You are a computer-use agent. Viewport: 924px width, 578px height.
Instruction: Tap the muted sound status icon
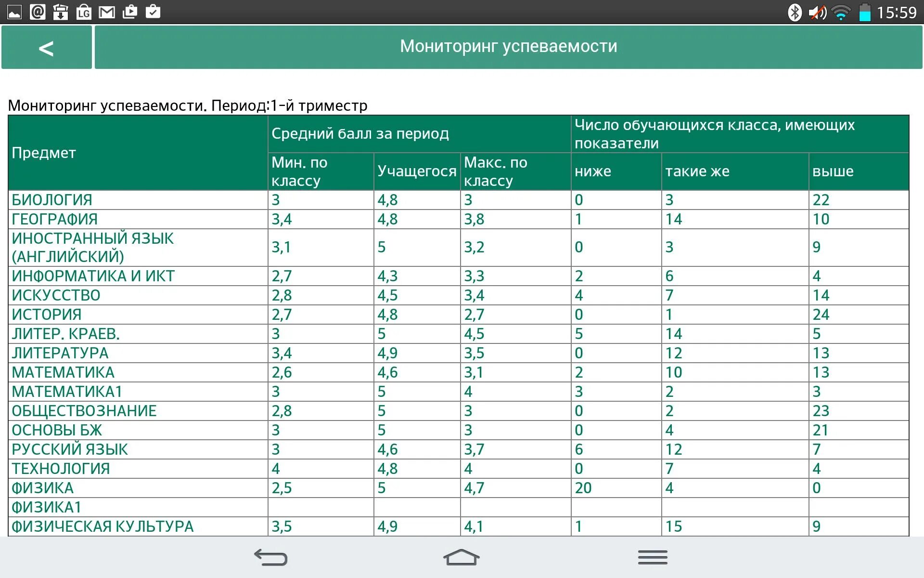point(817,13)
